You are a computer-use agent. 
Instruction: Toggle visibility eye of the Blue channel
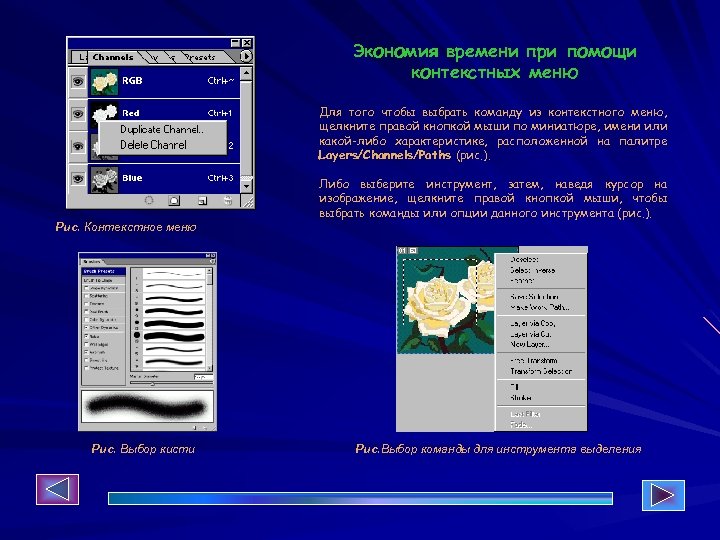pyautogui.click(x=78, y=178)
